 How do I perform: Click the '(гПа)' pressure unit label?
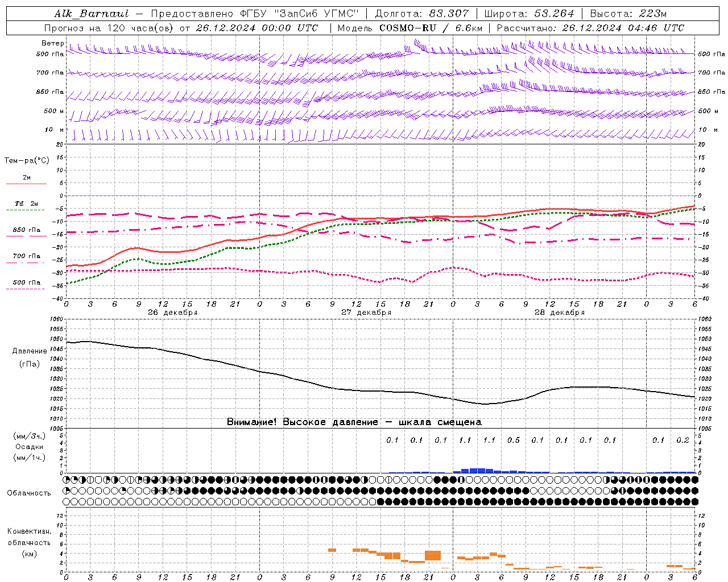click(x=30, y=364)
